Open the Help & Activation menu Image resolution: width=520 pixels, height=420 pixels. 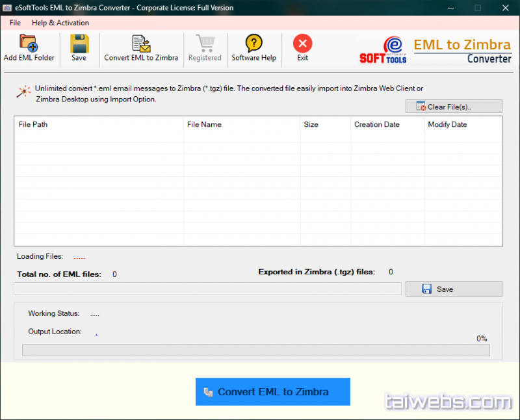(60, 23)
